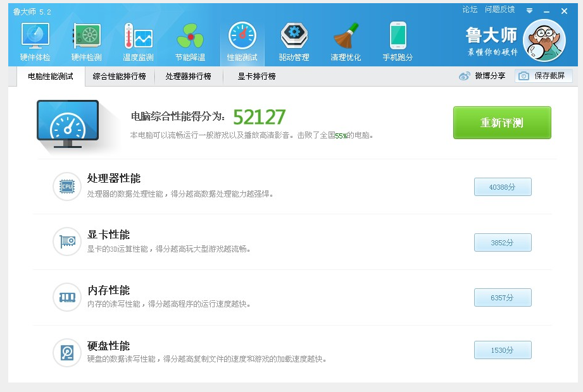Open the 论坛 forum link
Viewport: 583px width, 392px height.
point(470,9)
